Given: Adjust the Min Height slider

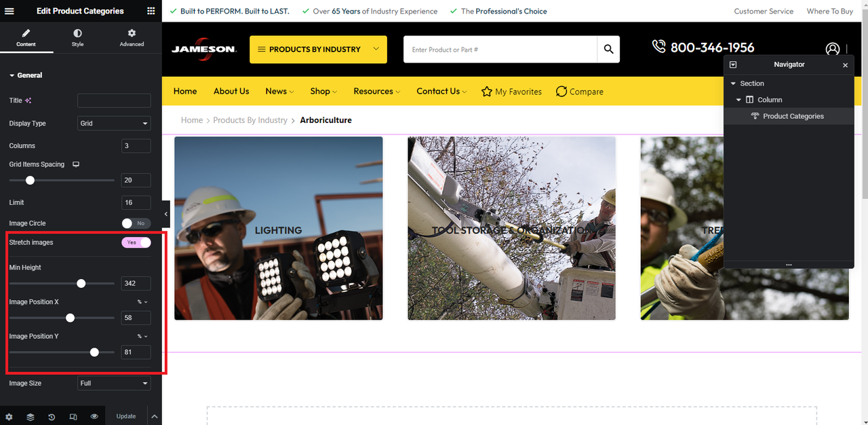Looking at the screenshot, I should pyautogui.click(x=81, y=284).
